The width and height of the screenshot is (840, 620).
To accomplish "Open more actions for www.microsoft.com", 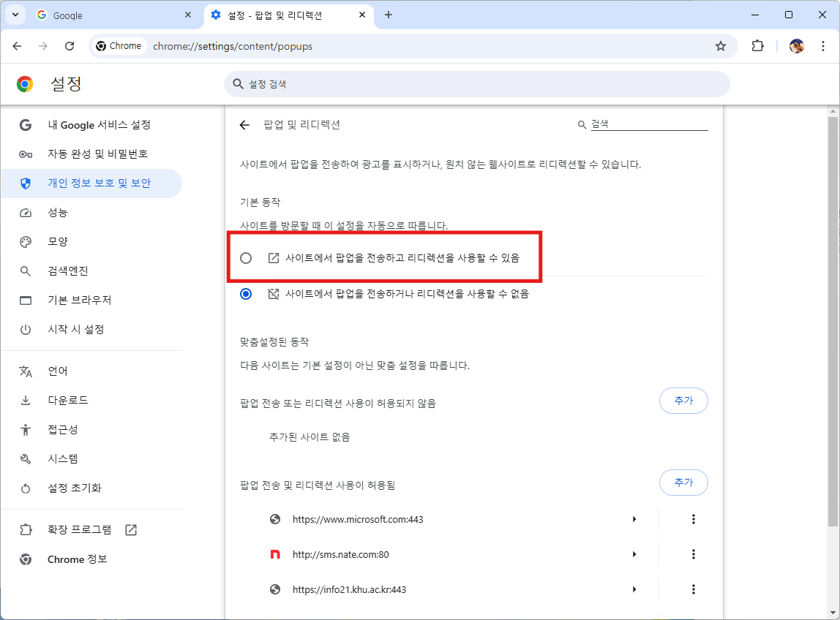I will (x=693, y=519).
